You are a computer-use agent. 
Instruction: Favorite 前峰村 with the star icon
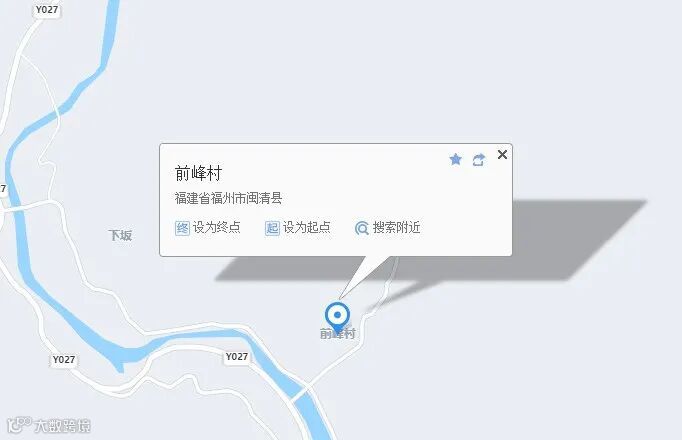pyautogui.click(x=455, y=160)
